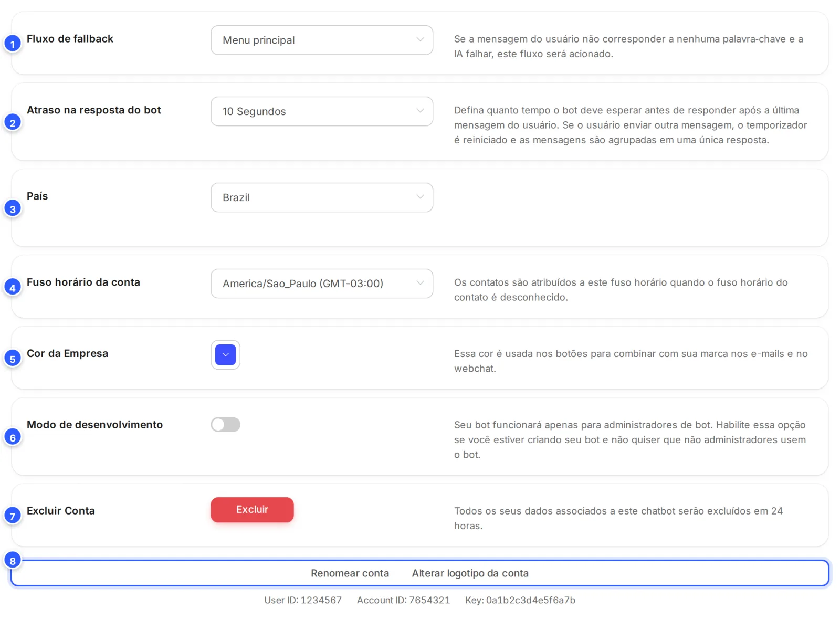Enable the Modo de desenvolvimento switch
Image resolution: width=840 pixels, height=619 pixels.
[226, 425]
